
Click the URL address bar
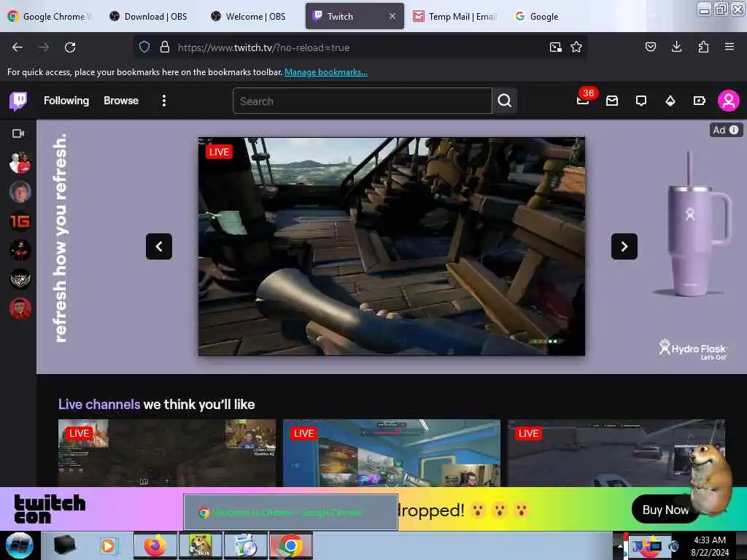tap(360, 47)
